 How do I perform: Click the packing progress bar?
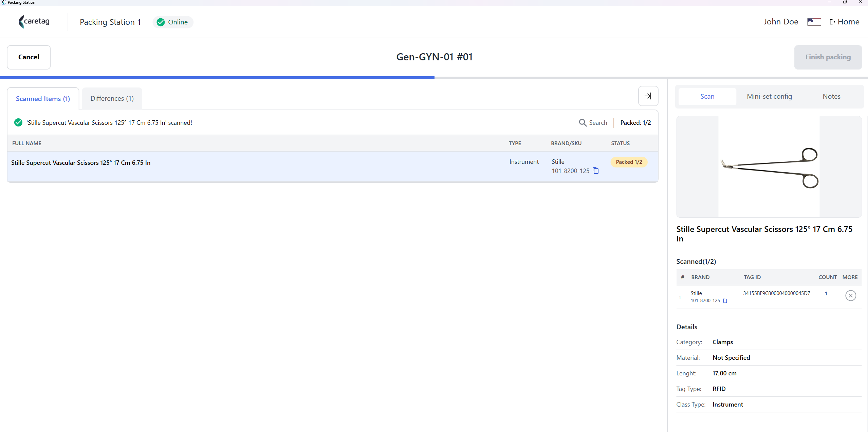[434, 78]
